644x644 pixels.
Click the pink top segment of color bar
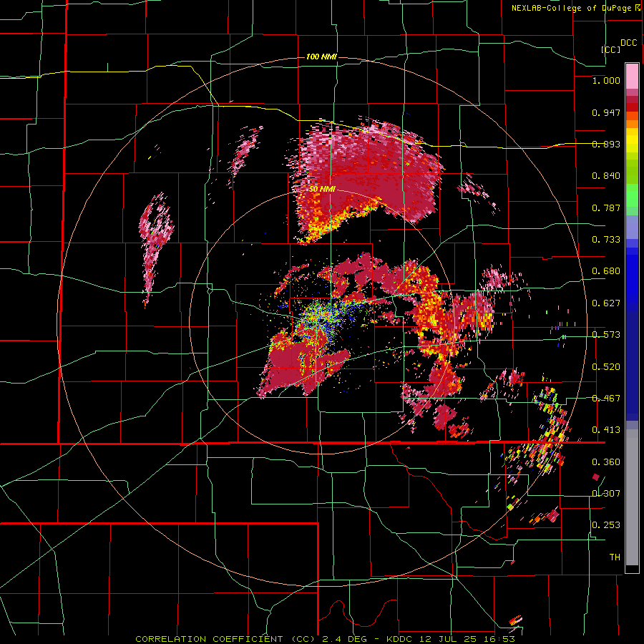pos(632,76)
